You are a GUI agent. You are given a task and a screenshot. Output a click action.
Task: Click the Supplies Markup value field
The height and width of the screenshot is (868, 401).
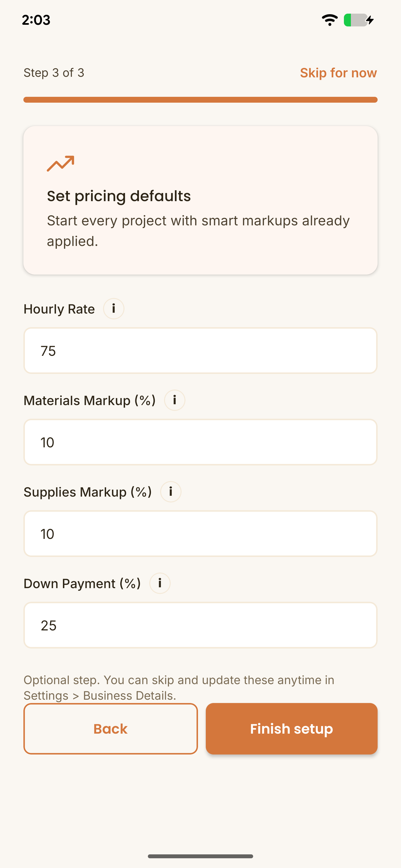(200, 534)
